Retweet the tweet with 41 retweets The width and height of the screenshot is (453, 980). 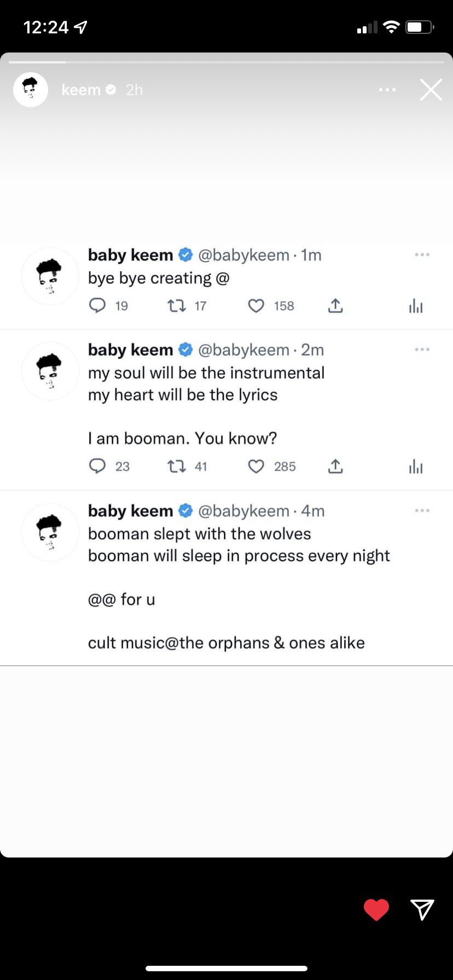[176, 466]
